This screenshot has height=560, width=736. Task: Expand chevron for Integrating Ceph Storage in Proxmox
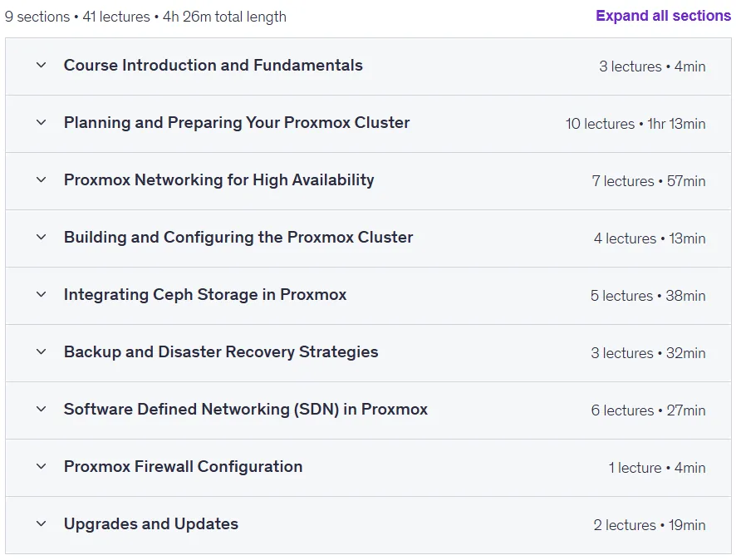pos(42,294)
